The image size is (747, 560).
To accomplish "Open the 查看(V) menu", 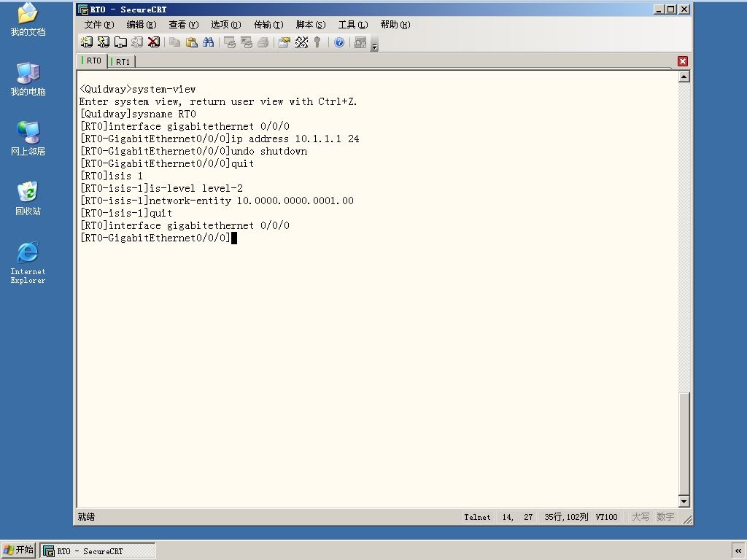I will pos(183,25).
